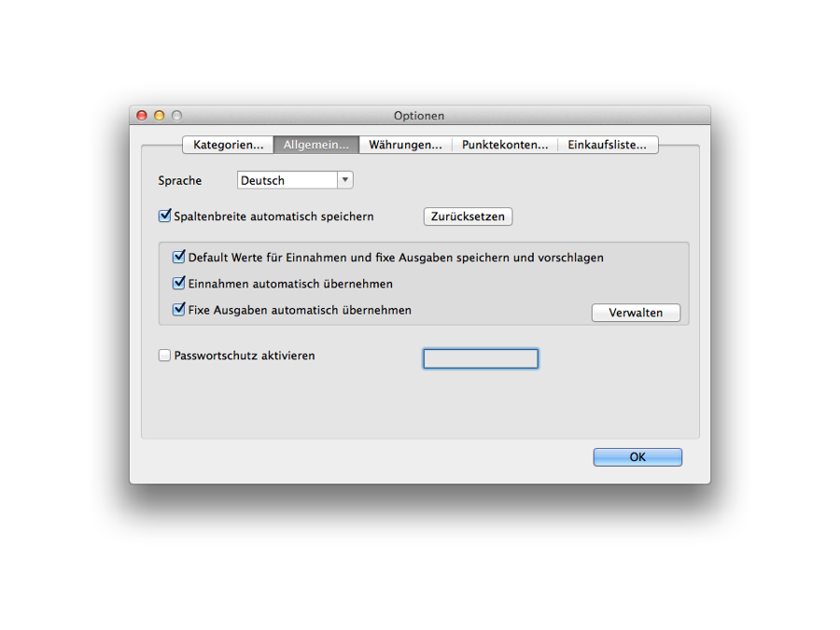Open the Punktekonten tab
This screenshot has width=840, height=630.
[x=505, y=145]
